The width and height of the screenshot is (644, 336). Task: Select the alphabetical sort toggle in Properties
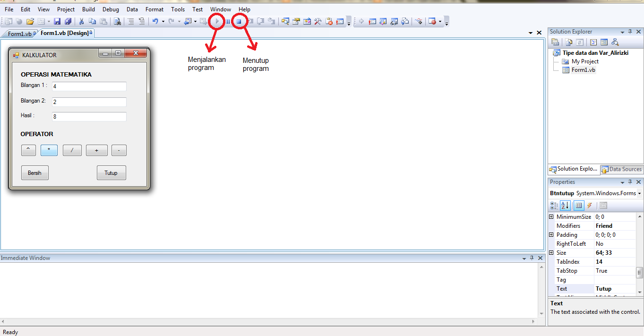565,206
